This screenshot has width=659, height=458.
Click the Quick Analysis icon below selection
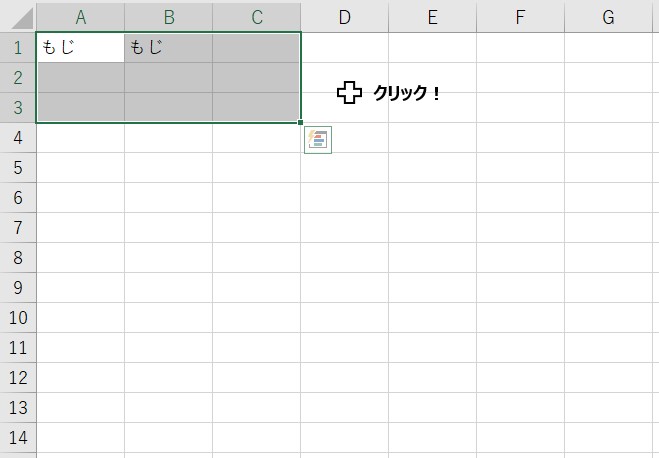[318, 141]
